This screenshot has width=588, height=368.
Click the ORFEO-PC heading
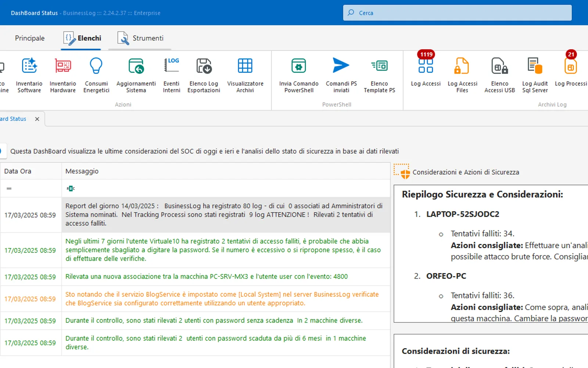click(x=446, y=276)
